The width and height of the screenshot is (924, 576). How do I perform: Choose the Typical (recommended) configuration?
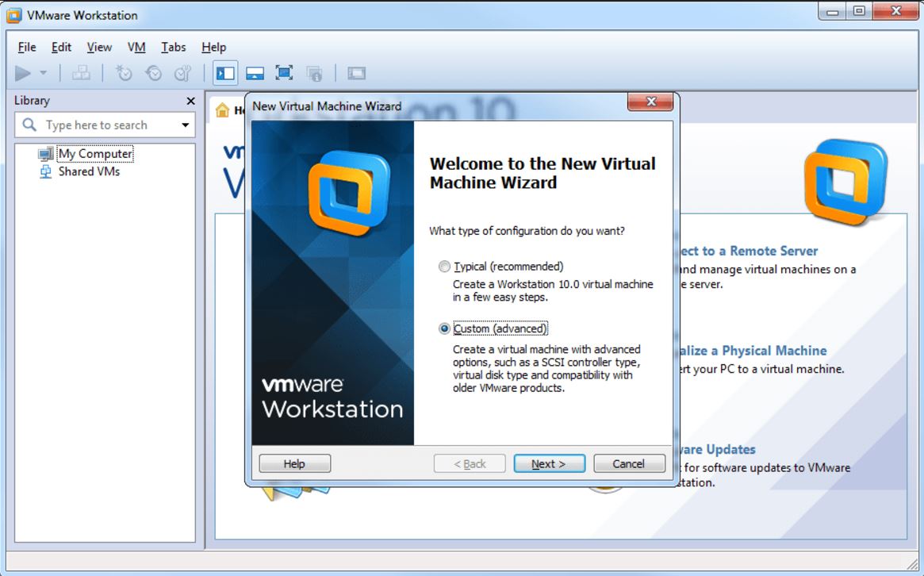tap(445, 266)
